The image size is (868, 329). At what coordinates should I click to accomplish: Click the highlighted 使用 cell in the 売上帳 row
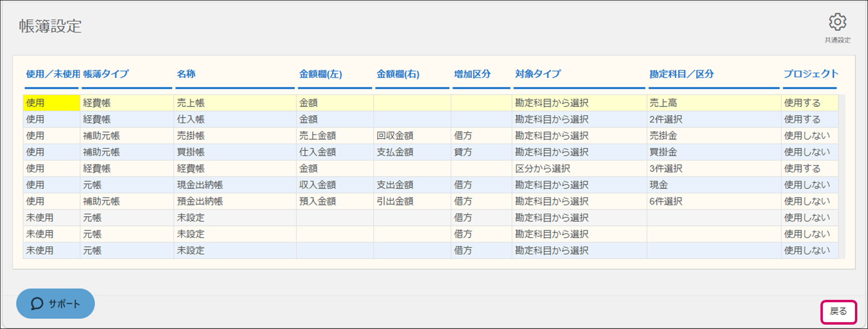(x=51, y=103)
